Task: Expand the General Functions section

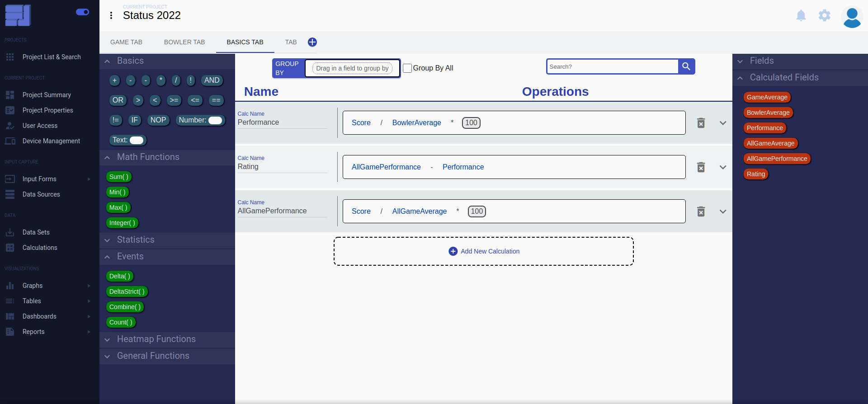Action: (x=167, y=356)
